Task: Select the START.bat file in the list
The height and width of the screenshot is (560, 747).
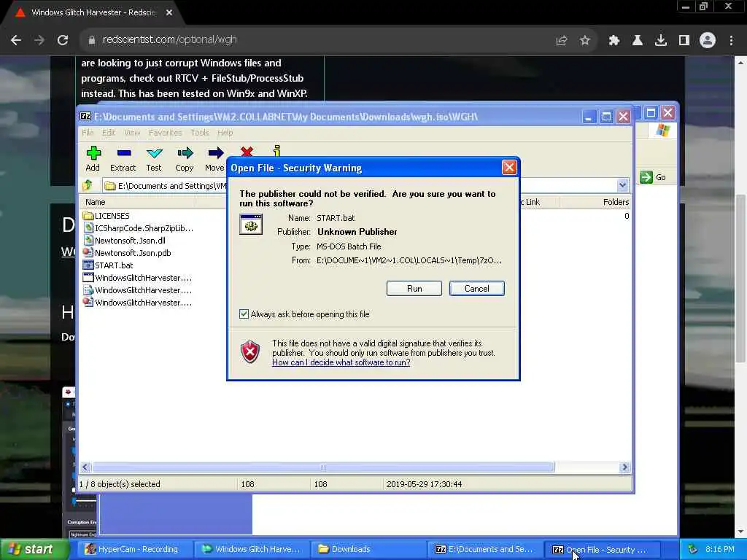Action: [x=108, y=265]
